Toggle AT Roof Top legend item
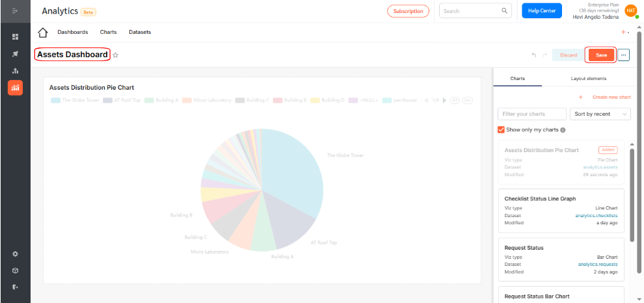Image resolution: width=644 pixels, height=303 pixels. (122, 100)
